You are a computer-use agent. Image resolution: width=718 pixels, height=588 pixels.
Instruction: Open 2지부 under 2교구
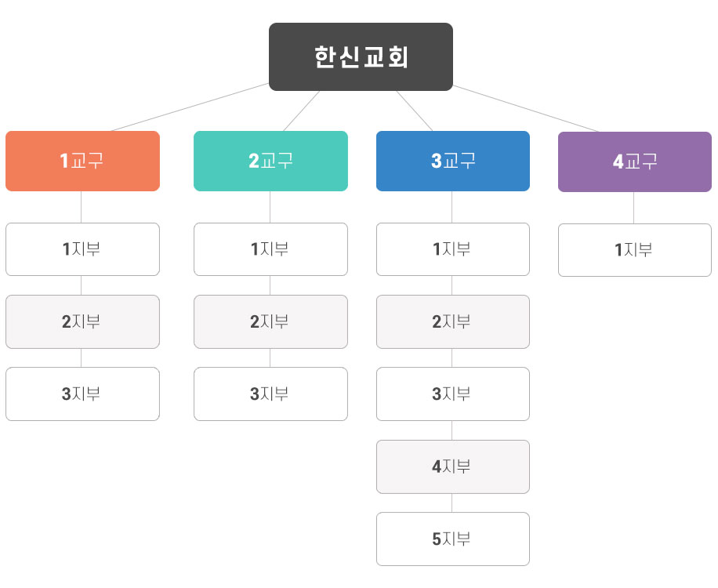click(270, 321)
